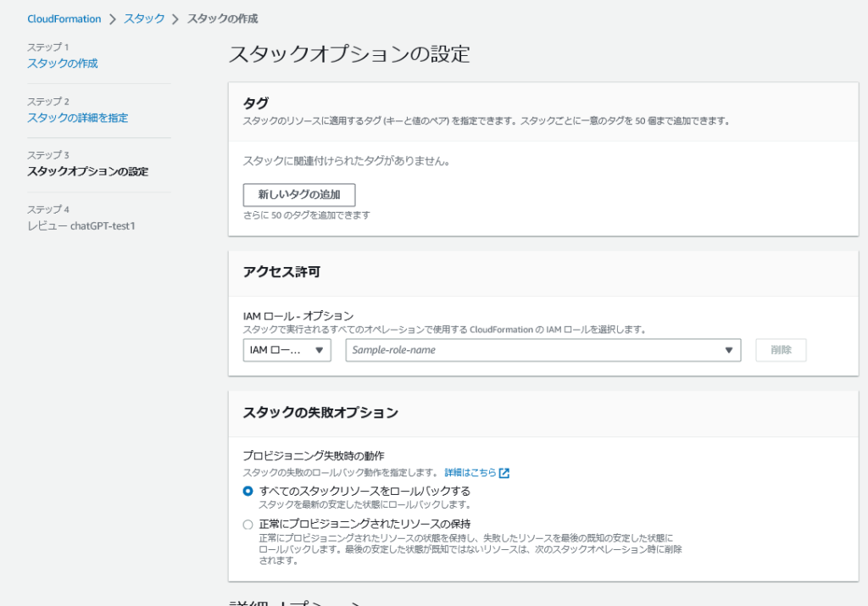Click the タグ section header
Screen dimensions: 868x606
tap(254, 101)
